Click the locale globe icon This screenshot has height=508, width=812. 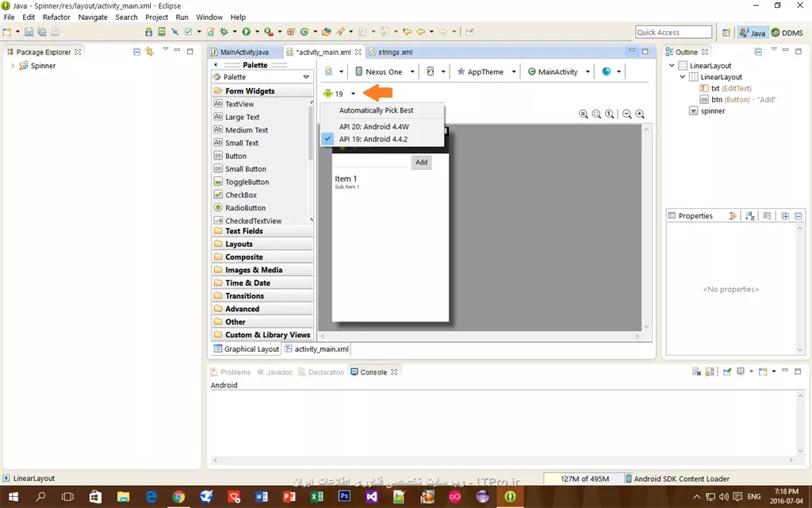607,71
